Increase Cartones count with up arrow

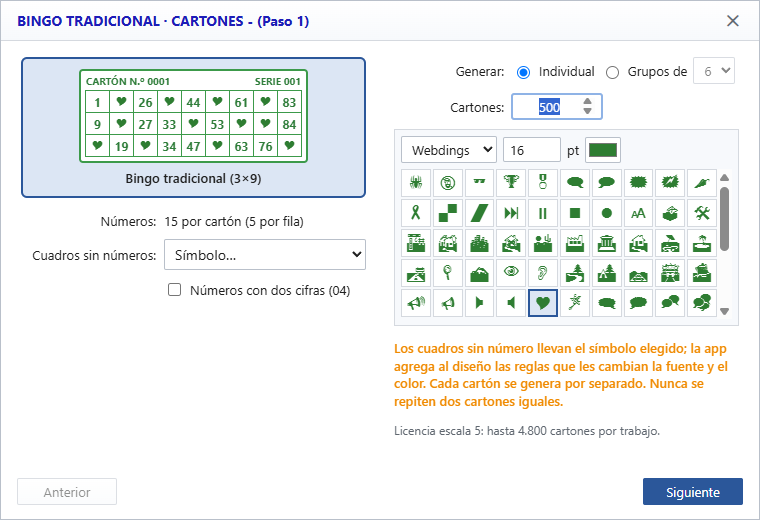click(587, 102)
